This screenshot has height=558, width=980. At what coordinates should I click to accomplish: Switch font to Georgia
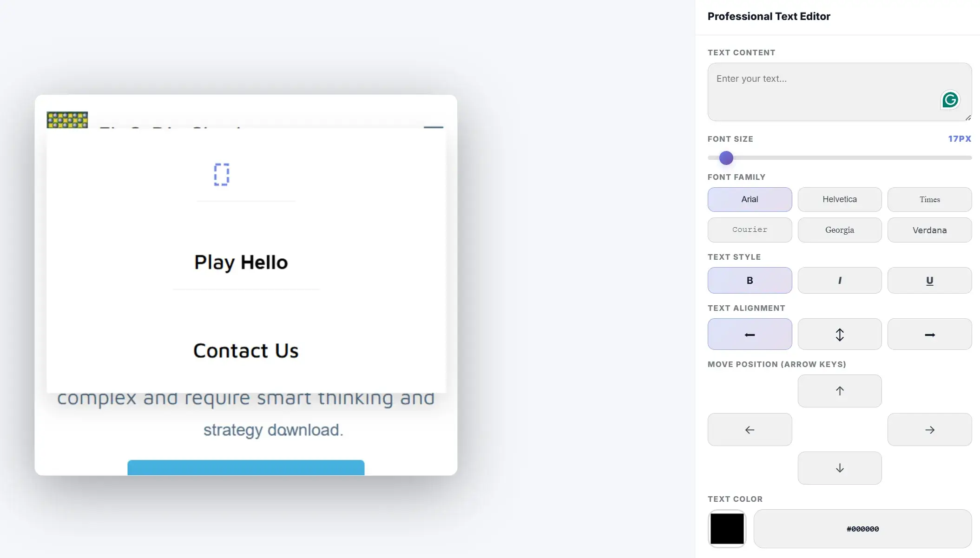click(x=839, y=230)
